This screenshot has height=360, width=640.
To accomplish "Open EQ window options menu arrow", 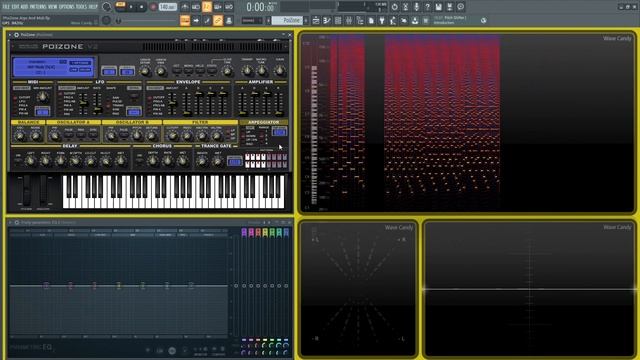I will click(x=10, y=222).
